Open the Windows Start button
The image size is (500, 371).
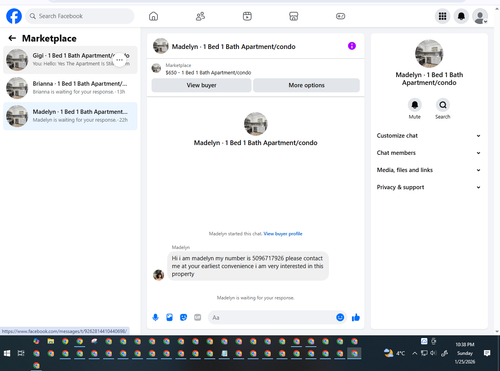7,353
